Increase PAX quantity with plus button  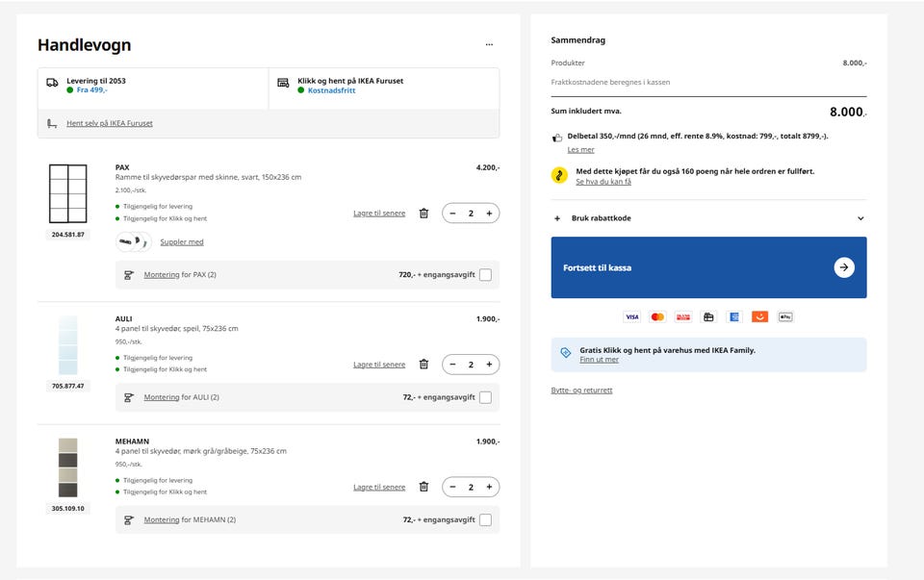489,214
